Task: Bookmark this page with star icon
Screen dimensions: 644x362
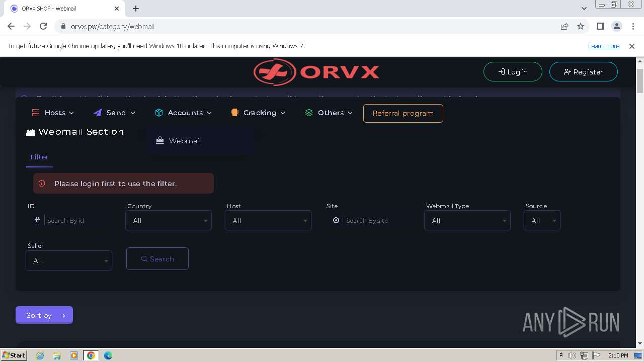Action: click(581, 26)
